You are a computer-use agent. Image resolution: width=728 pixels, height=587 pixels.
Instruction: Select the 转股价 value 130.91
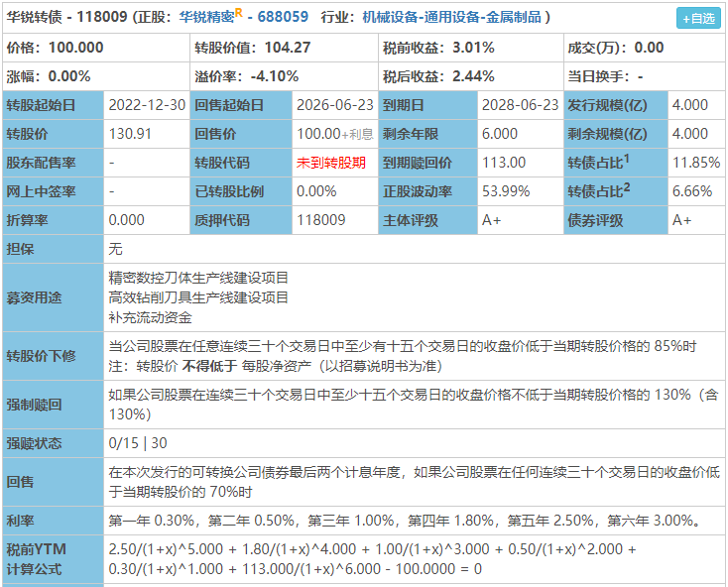[x=130, y=134]
